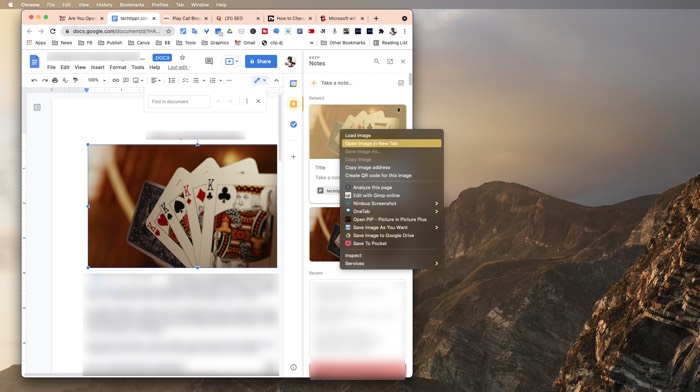Open the Format menu in Docs

[118, 67]
